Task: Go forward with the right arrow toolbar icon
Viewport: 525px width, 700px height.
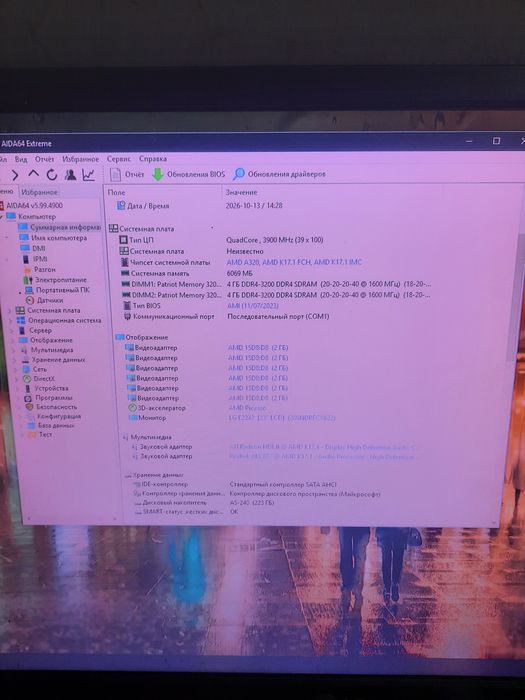Action: coord(15,175)
